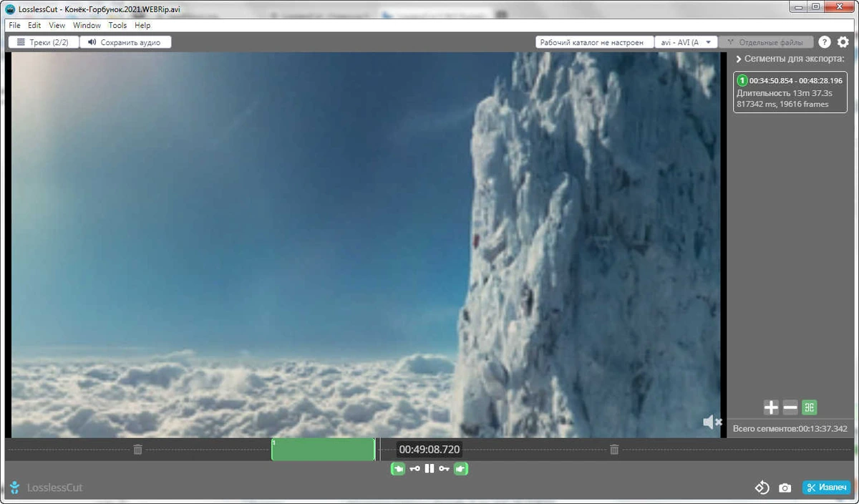Export the segment with the Извлеч button
Viewport: 859px width, 504px height.
(x=826, y=488)
